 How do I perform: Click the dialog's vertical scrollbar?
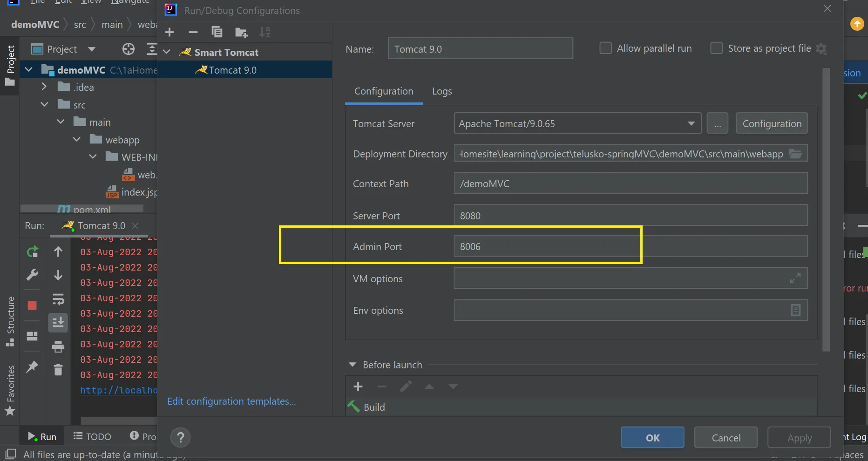click(x=826, y=210)
